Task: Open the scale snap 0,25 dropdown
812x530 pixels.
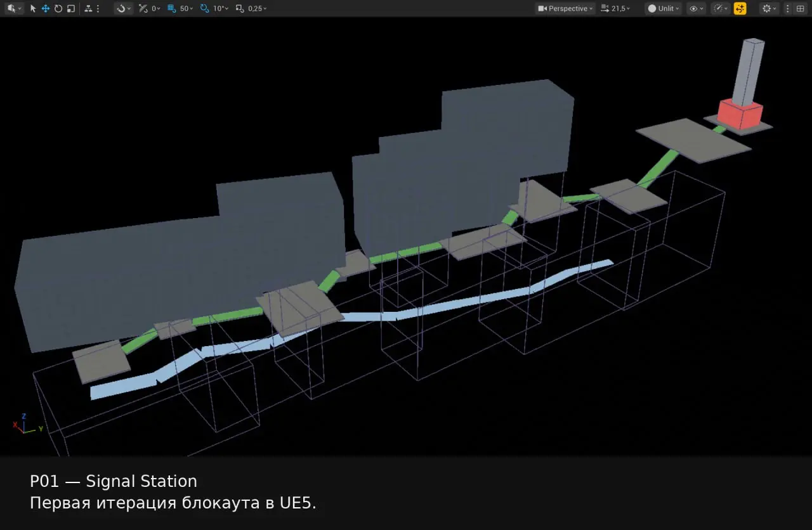Action: point(257,9)
